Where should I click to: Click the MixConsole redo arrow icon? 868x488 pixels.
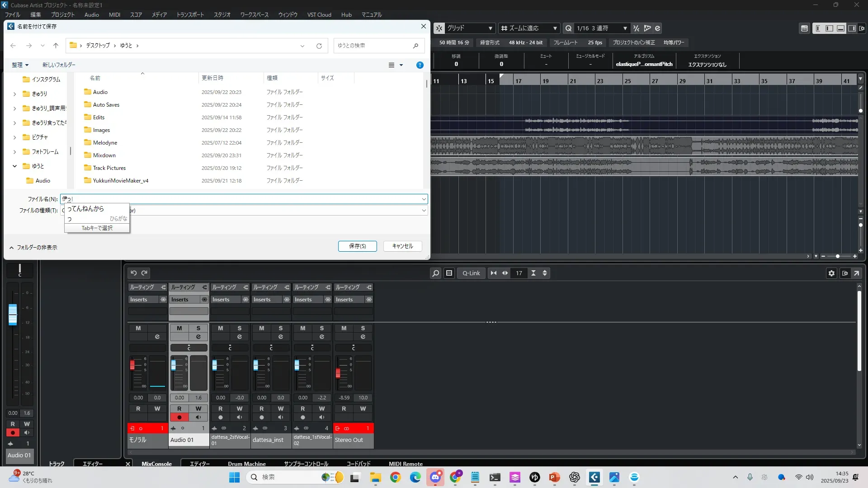[x=145, y=273]
